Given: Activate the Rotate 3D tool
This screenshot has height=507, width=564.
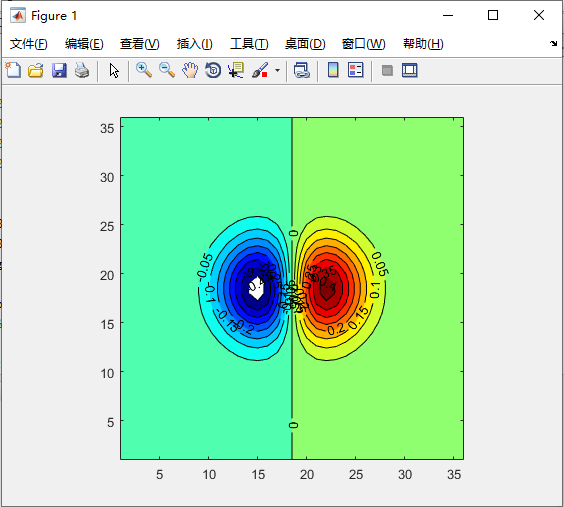Looking at the screenshot, I should (213, 70).
